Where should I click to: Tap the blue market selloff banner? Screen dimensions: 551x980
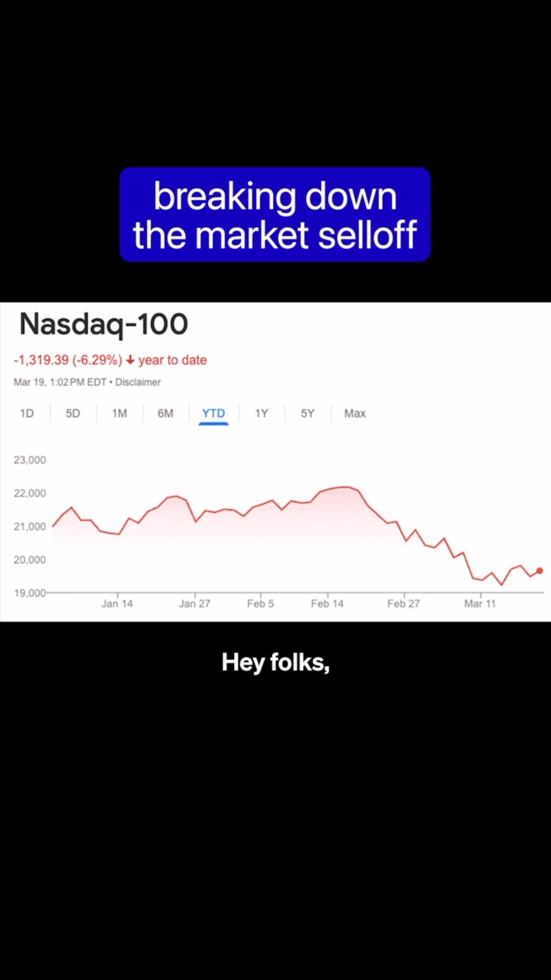[x=275, y=215]
